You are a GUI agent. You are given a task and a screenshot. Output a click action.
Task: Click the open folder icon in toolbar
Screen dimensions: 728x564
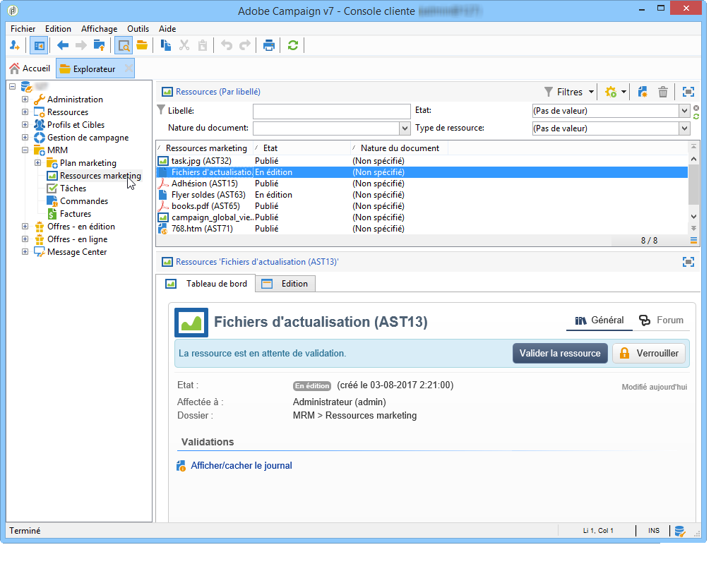(142, 45)
